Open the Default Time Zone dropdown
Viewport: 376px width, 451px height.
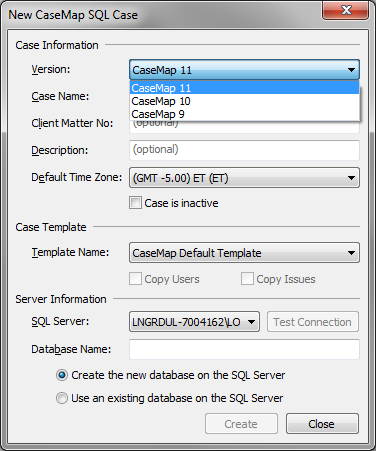[244, 178]
